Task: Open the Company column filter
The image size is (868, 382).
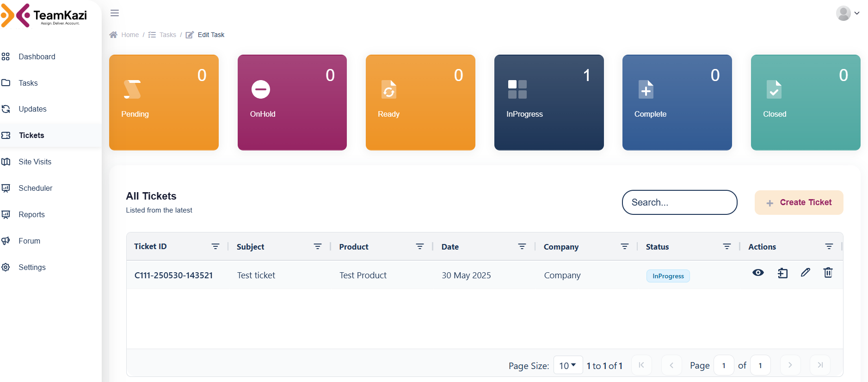Action: point(625,246)
